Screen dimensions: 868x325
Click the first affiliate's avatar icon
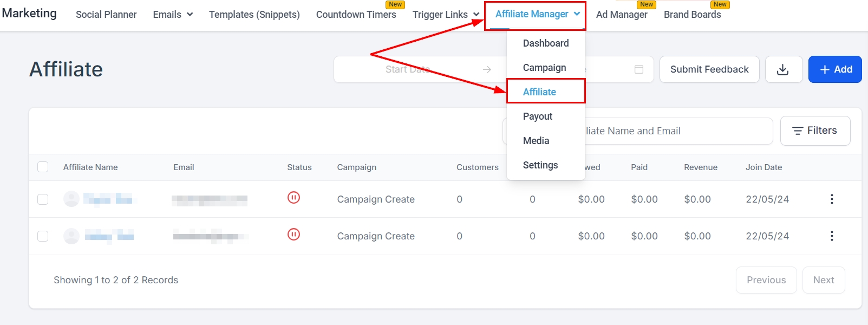[71, 199]
